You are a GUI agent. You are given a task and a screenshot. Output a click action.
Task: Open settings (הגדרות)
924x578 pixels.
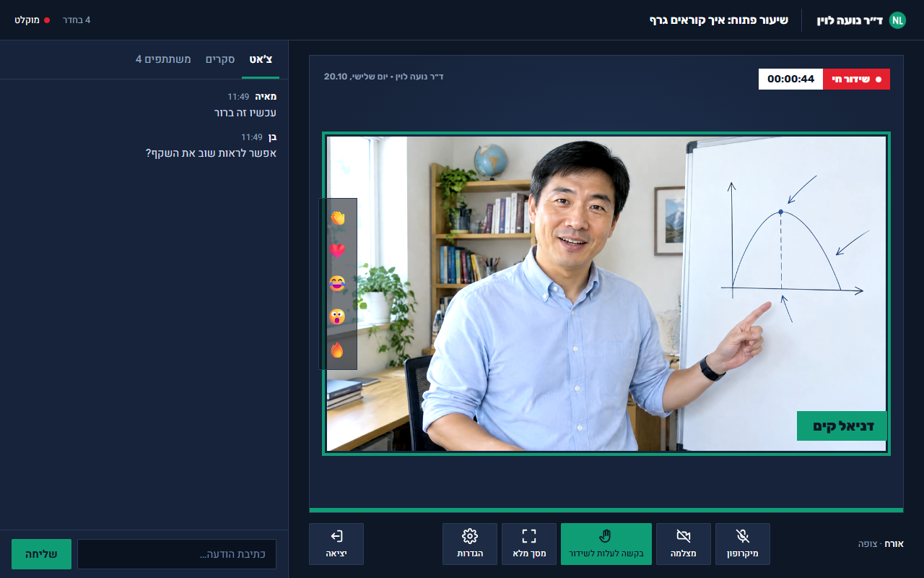point(470,544)
